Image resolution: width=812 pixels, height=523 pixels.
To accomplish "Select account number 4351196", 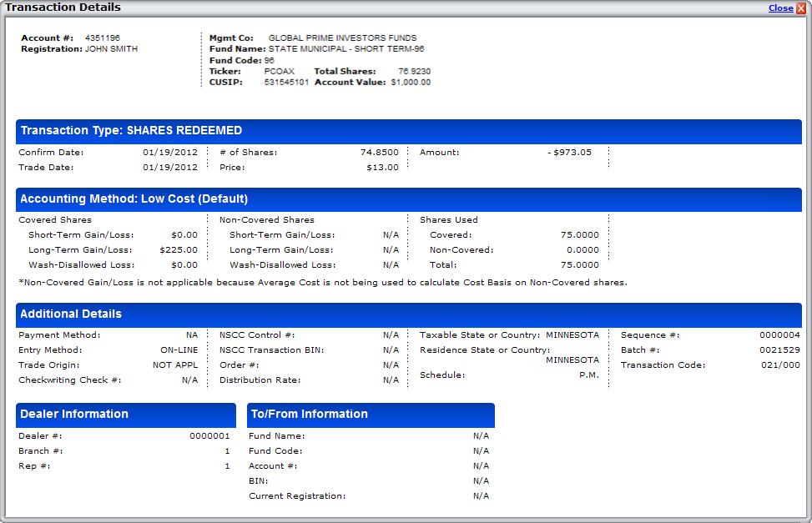I will (103, 38).
